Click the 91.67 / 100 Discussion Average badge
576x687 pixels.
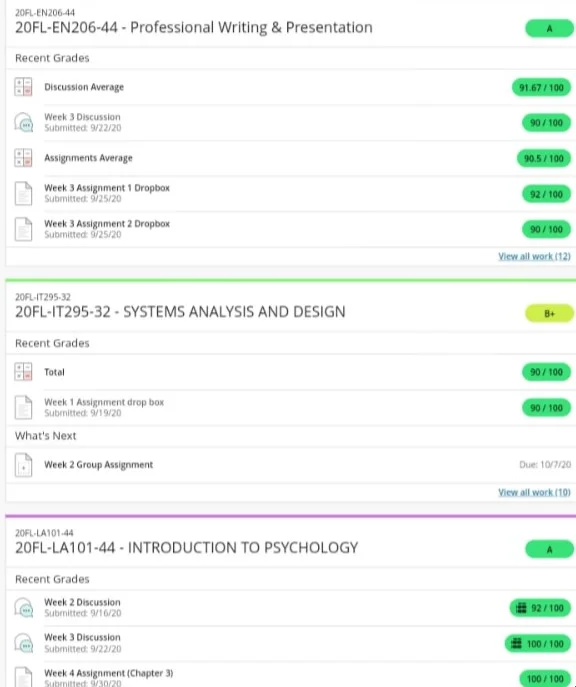coord(541,88)
